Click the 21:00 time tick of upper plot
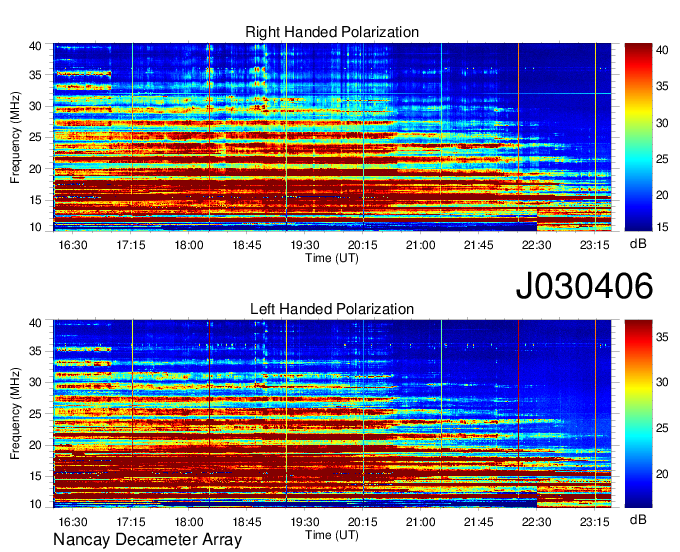This screenshot has width=680, height=552. click(x=421, y=245)
